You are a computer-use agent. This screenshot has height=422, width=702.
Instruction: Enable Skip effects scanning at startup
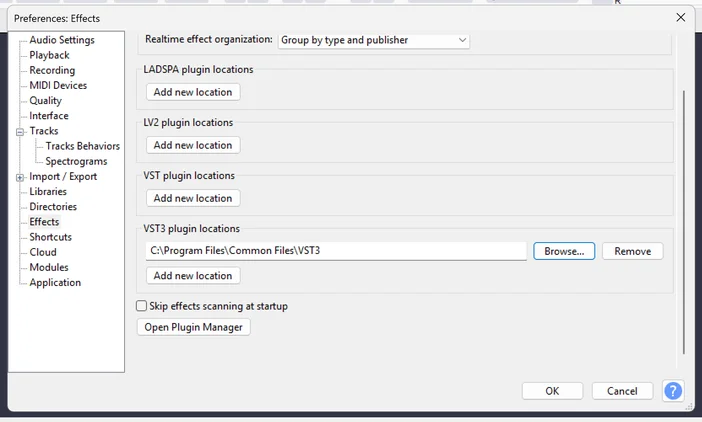(x=141, y=306)
